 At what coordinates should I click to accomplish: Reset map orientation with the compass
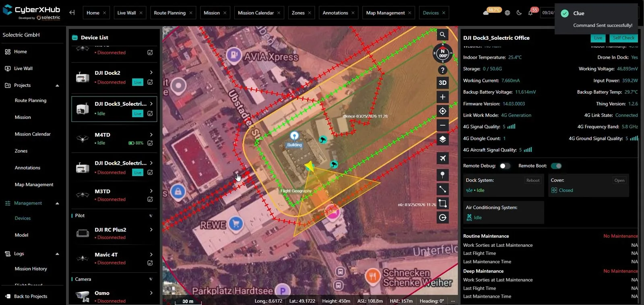[x=443, y=53]
